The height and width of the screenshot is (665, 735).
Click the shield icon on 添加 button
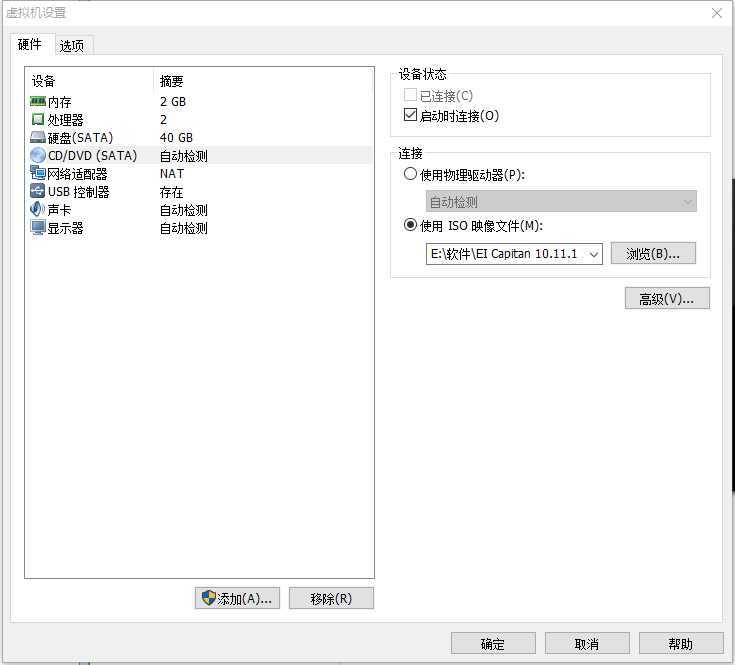coord(209,598)
